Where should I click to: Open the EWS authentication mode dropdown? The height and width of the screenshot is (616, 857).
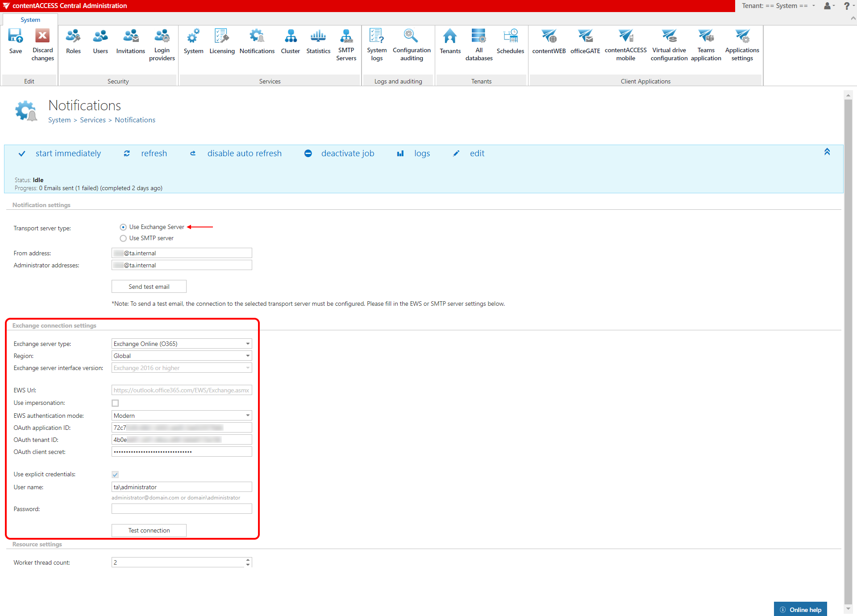[x=248, y=416]
